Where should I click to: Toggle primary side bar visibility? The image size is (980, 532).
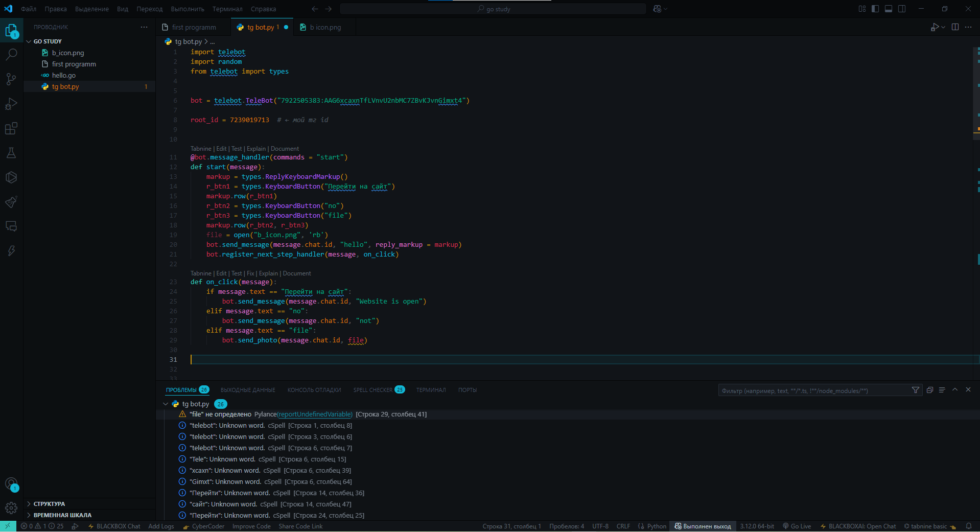click(875, 9)
